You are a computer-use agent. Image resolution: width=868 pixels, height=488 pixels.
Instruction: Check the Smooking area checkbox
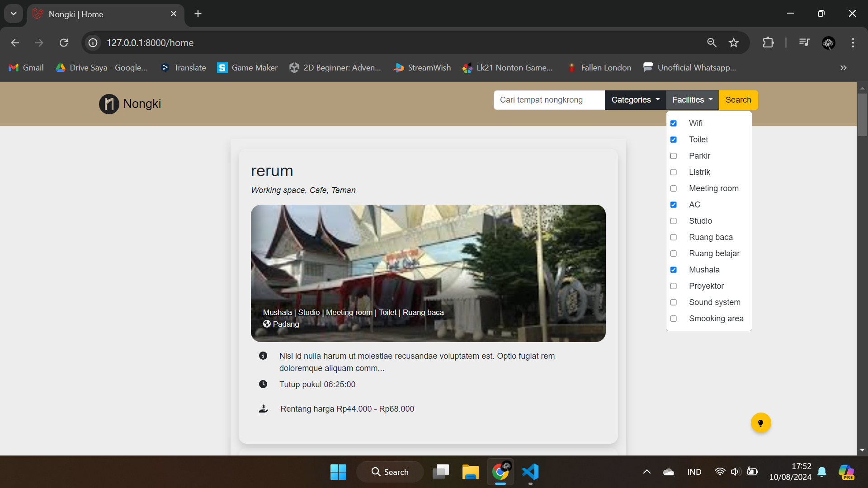coord(674,319)
